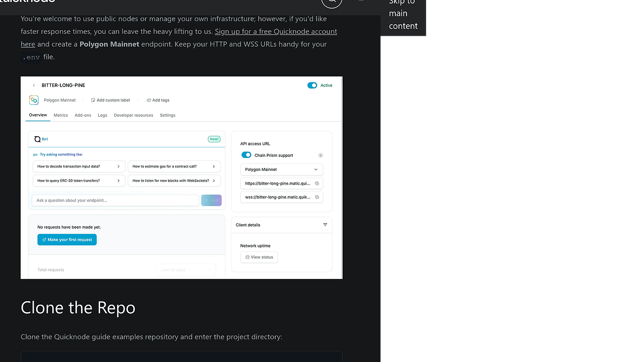This screenshot has width=644, height=362.
Task: Click chevron on How to estimate gas suggestion
Action: point(214,166)
